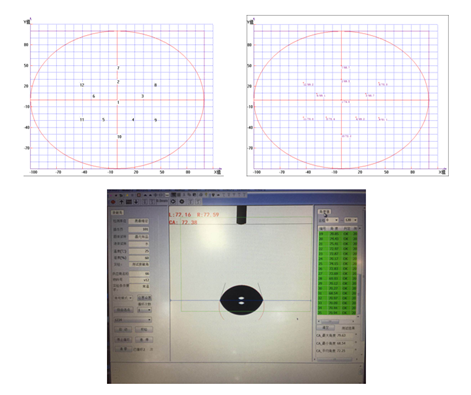This screenshot has height=395, width=471.
Task: Click the red record circle toolbar icon
Action: pyautogui.click(x=113, y=202)
